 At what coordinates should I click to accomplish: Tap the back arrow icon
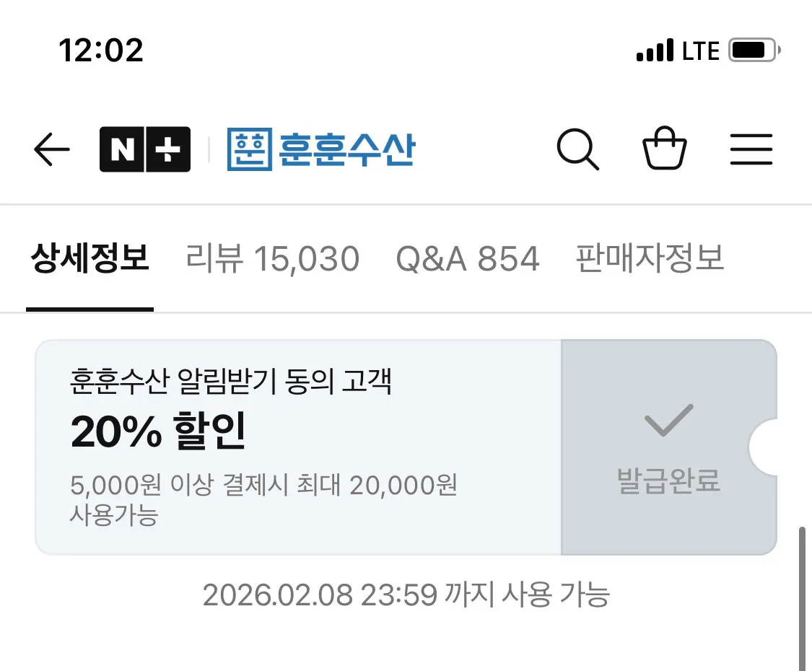51,150
